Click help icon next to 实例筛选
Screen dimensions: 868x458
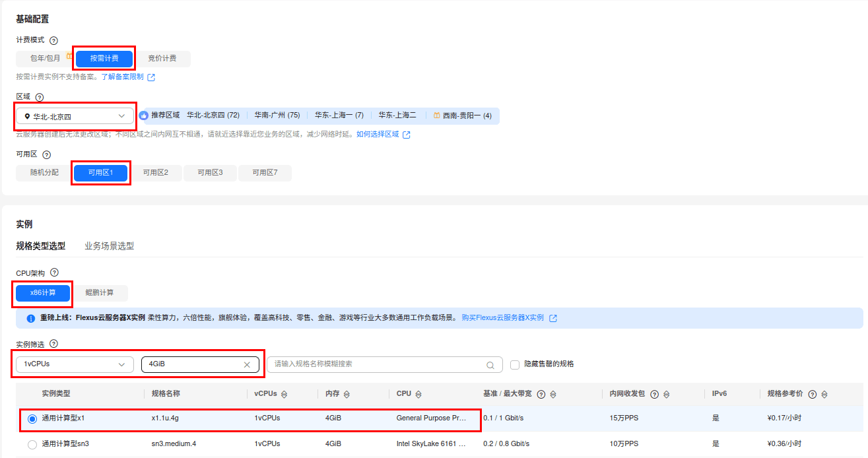(54, 344)
